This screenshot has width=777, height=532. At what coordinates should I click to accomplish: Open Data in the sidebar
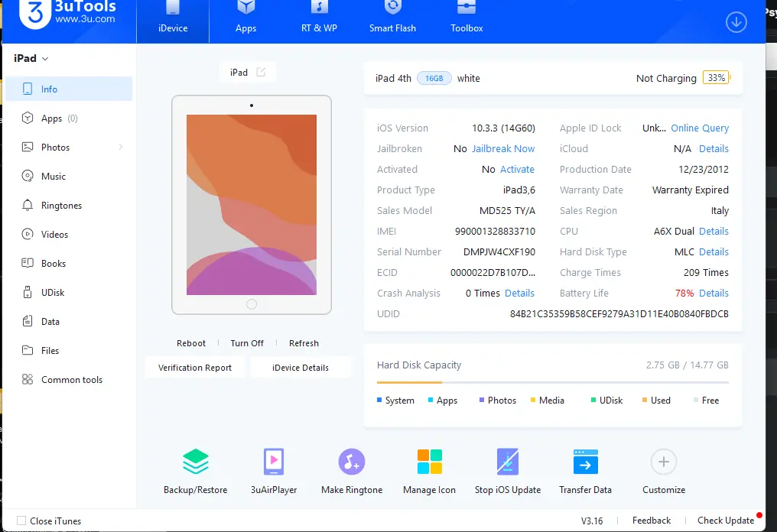(69, 322)
